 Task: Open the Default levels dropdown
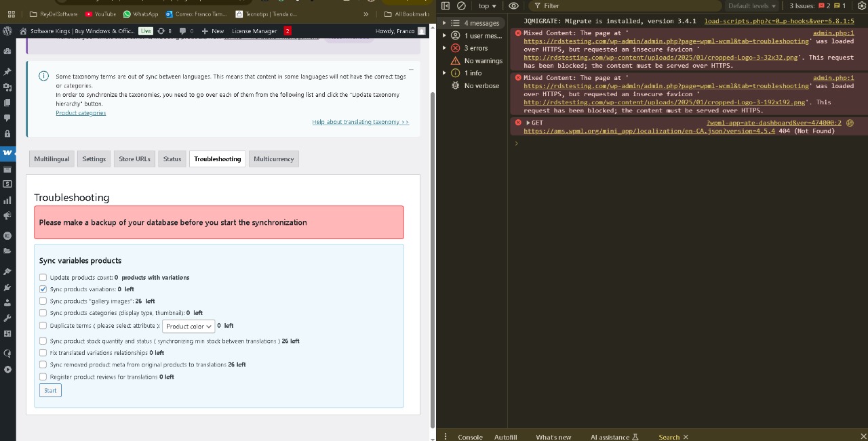(752, 6)
